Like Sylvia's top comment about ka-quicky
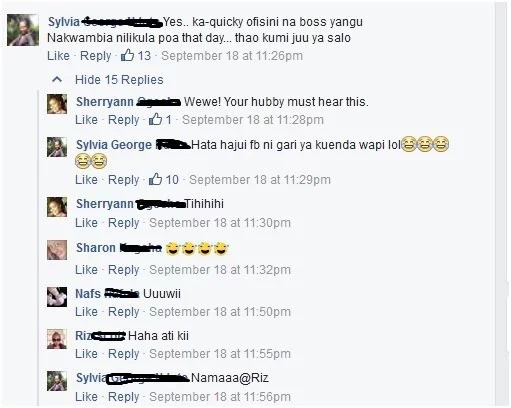Image resolution: width=511 pixels, height=408 pixels. click(x=58, y=55)
